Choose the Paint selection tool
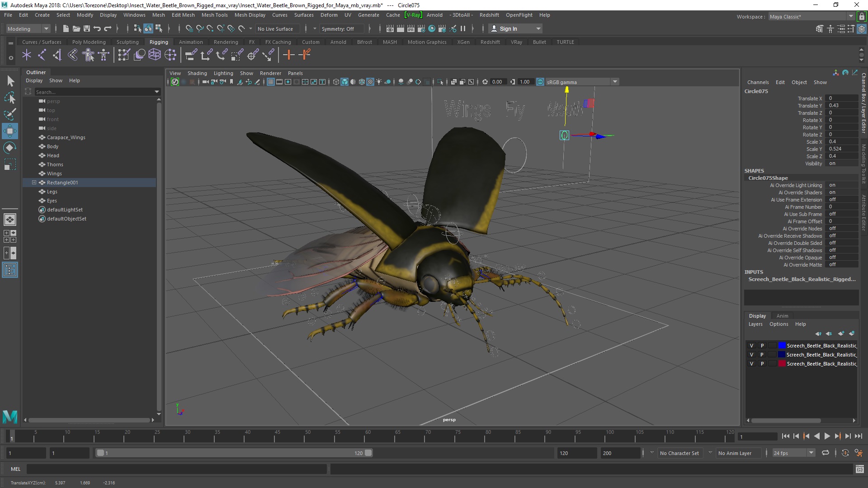Image resolution: width=868 pixels, height=488 pixels. pos(10,114)
